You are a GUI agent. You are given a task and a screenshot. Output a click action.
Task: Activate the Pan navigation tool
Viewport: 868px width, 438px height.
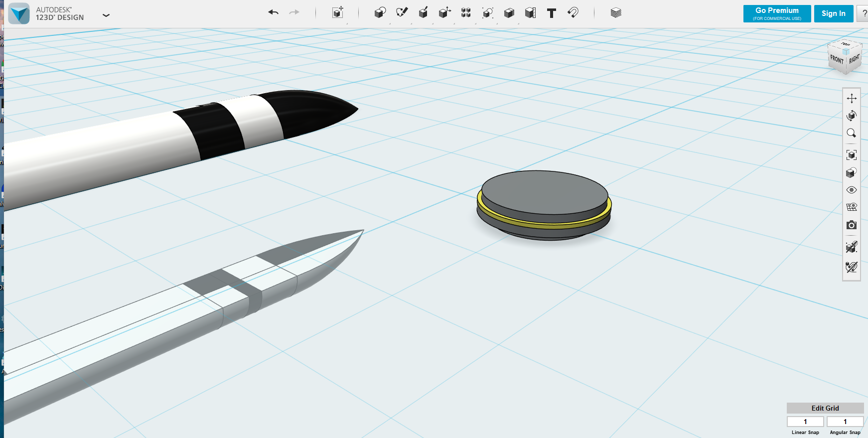point(852,98)
